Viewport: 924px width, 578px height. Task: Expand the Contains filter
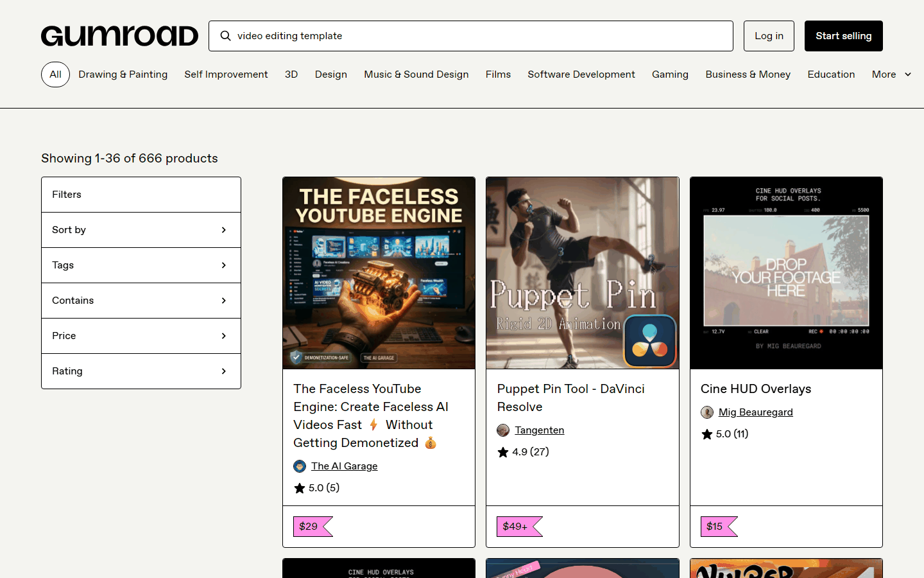[x=141, y=301]
